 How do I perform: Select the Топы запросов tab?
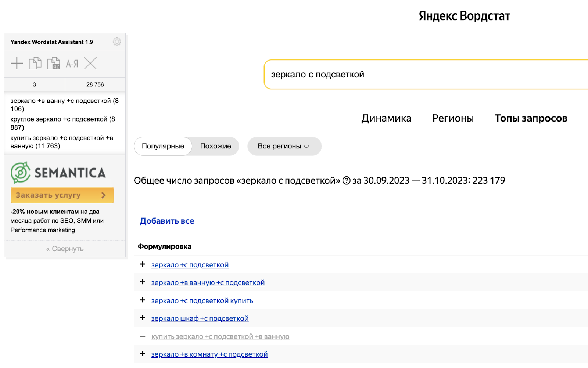point(531,118)
